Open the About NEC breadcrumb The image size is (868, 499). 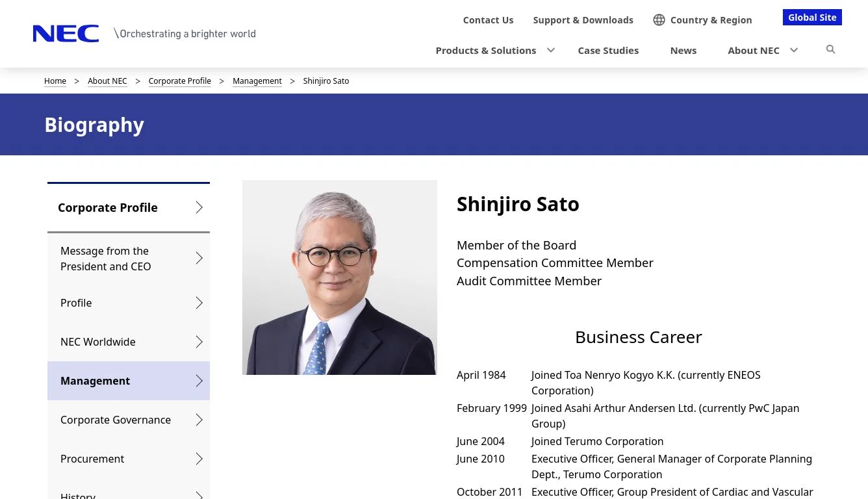[x=107, y=81]
